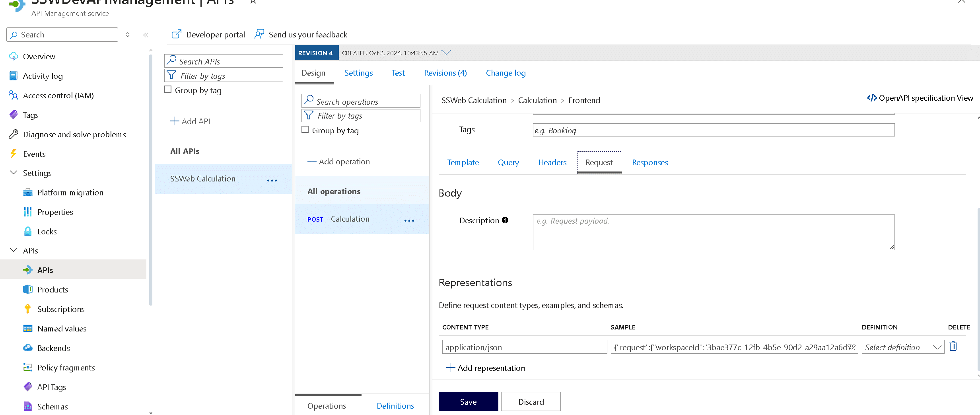Collapse the Settings section in sidebar
Viewport: 980px width, 415px height.
pyautogui.click(x=13, y=172)
